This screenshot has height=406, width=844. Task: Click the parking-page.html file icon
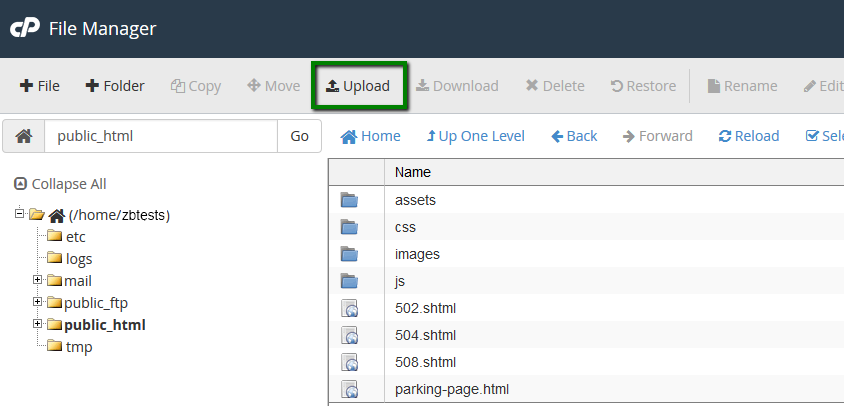coord(349,389)
